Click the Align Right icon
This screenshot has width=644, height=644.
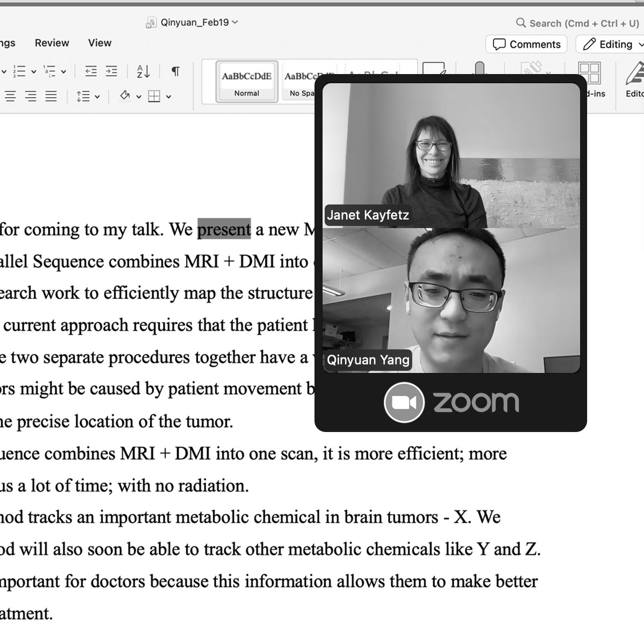31,97
